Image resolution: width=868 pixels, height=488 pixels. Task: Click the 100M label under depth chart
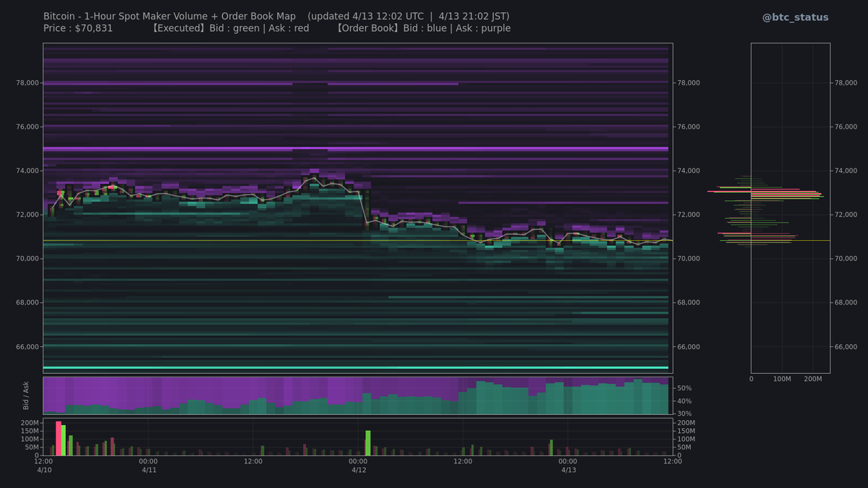pyautogui.click(x=782, y=378)
